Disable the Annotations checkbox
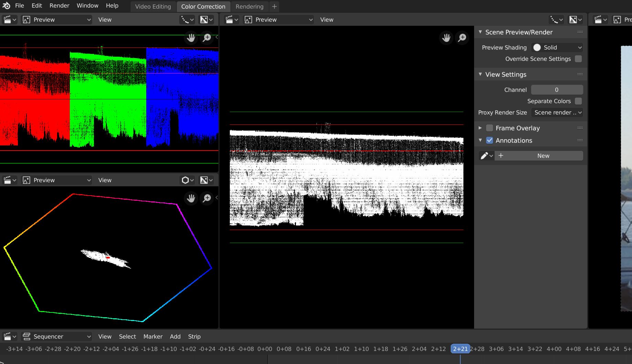The image size is (632, 364). pyautogui.click(x=489, y=140)
